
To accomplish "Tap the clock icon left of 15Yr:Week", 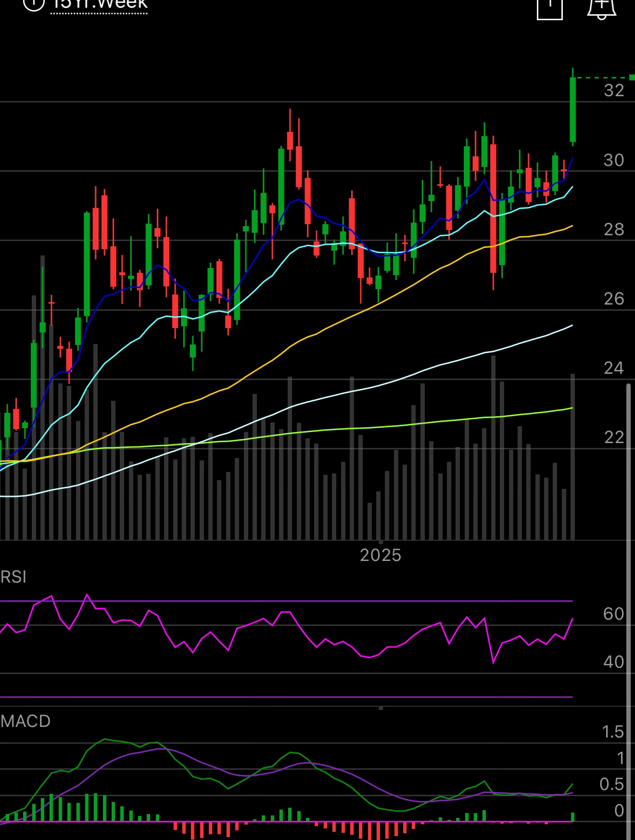I will [x=34, y=4].
